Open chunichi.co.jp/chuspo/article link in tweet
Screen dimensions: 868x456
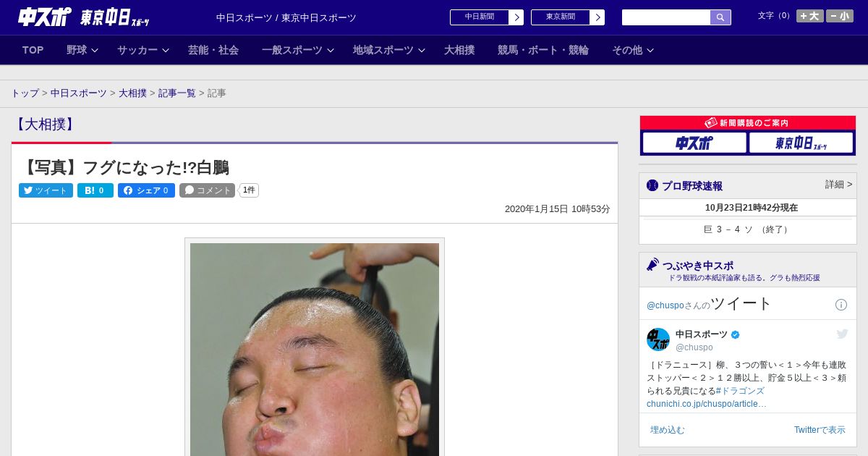707,404
